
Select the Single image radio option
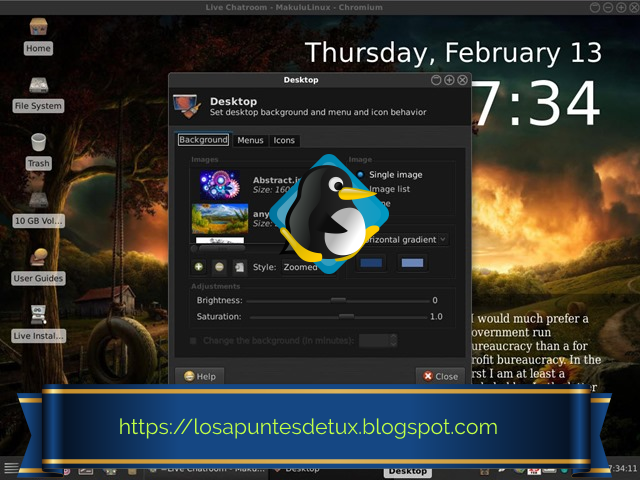(360, 175)
